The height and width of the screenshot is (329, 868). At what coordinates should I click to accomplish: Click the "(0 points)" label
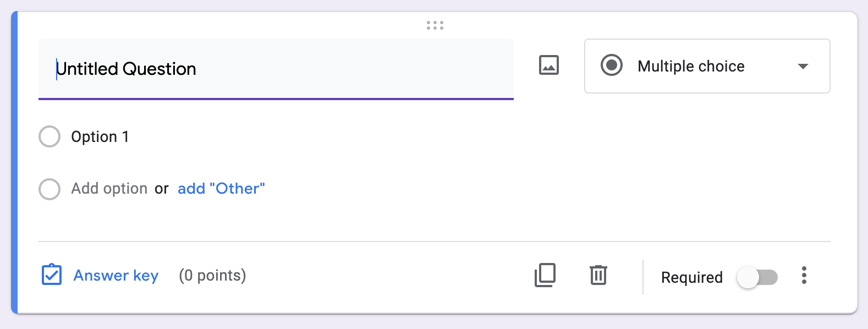click(212, 276)
